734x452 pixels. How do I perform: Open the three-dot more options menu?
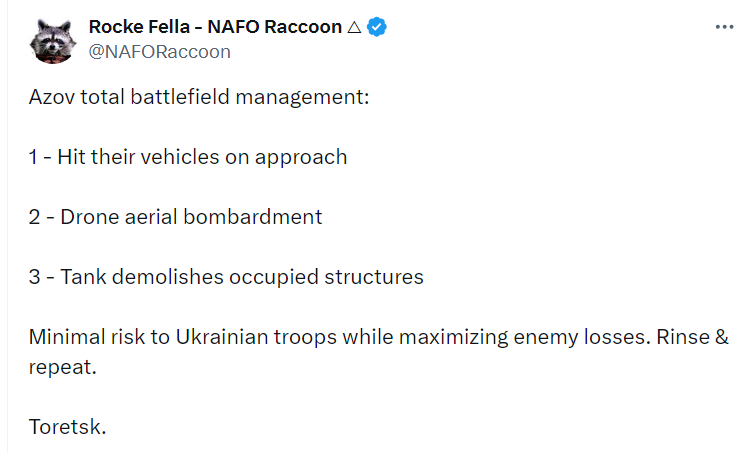tap(724, 27)
